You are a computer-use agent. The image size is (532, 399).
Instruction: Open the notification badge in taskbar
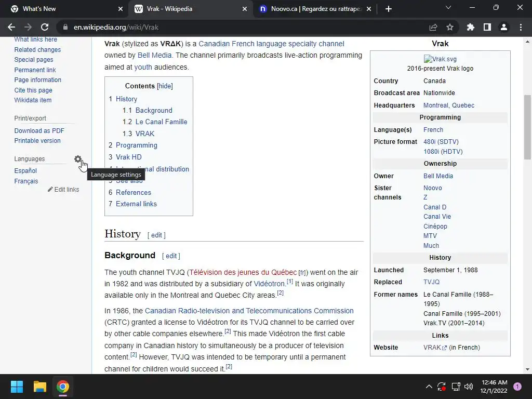517,387
